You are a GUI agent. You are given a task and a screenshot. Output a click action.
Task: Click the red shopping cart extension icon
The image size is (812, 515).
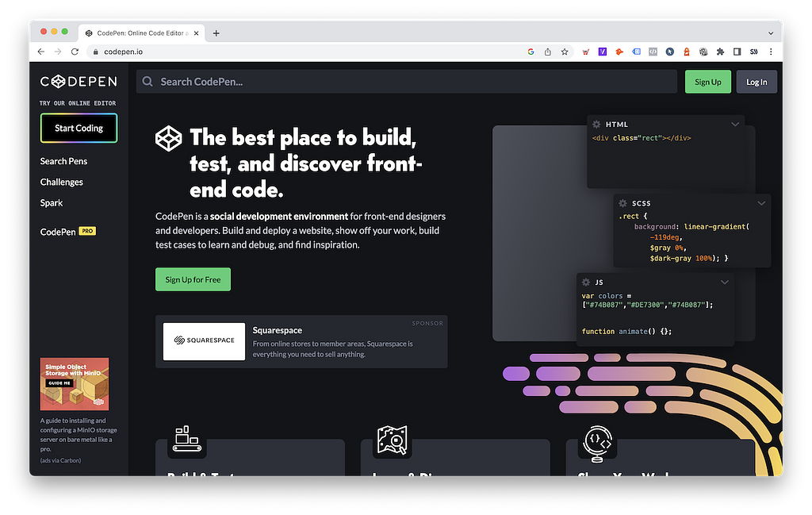click(586, 52)
